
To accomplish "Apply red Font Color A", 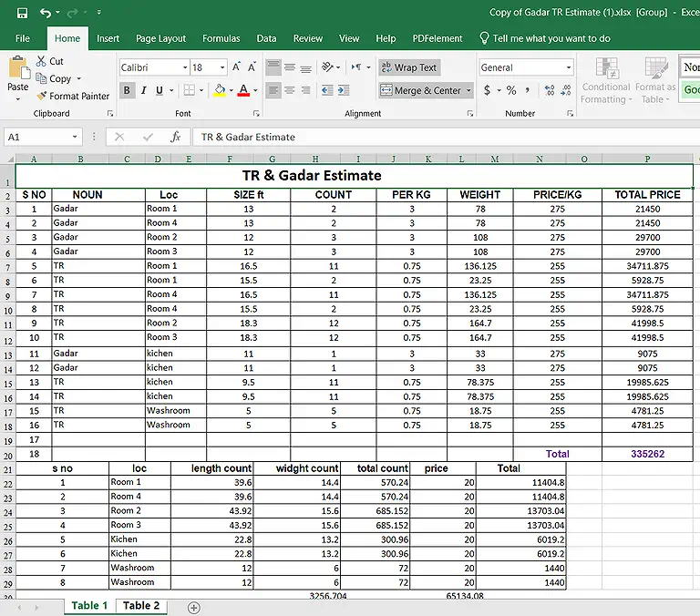I will 243,90.
